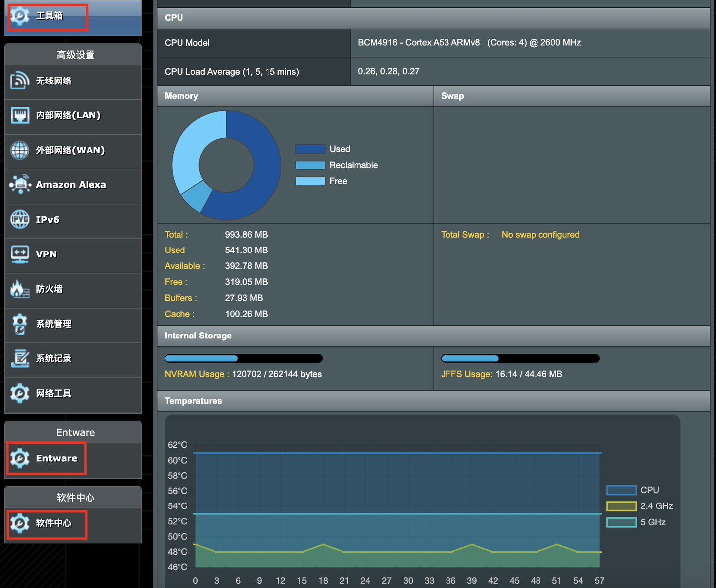
Task: Click the memory usage donut chart
Action: point(226,165)
